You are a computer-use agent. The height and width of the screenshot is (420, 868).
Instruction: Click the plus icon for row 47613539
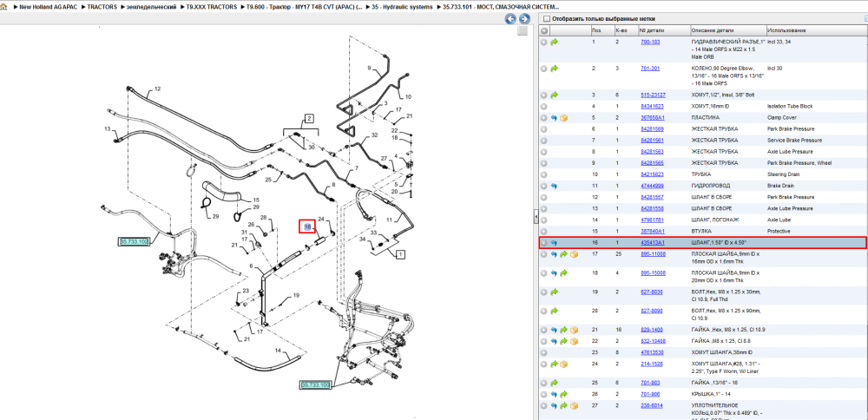click(544, 352)
